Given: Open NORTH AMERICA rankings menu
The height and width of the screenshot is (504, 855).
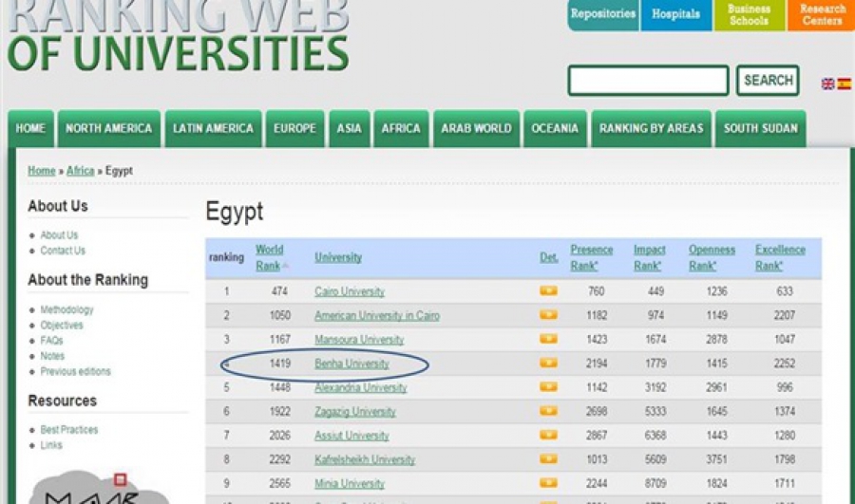Looking at the screenshot, I should (x=109, y=128).
